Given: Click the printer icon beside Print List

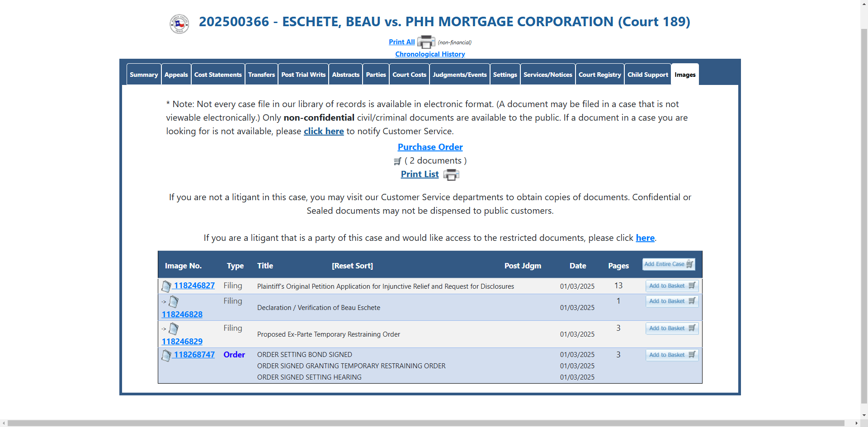Looking at the screenshot, I should coord(451,174).
